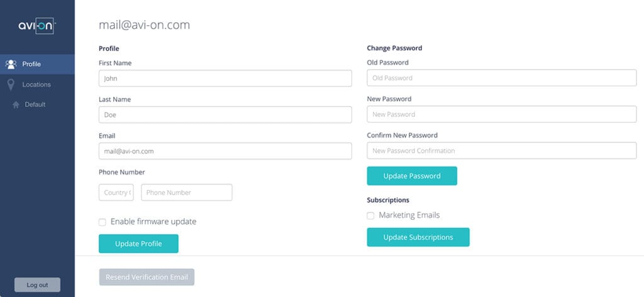Focus the Old Password field

(x=501, y=78)
